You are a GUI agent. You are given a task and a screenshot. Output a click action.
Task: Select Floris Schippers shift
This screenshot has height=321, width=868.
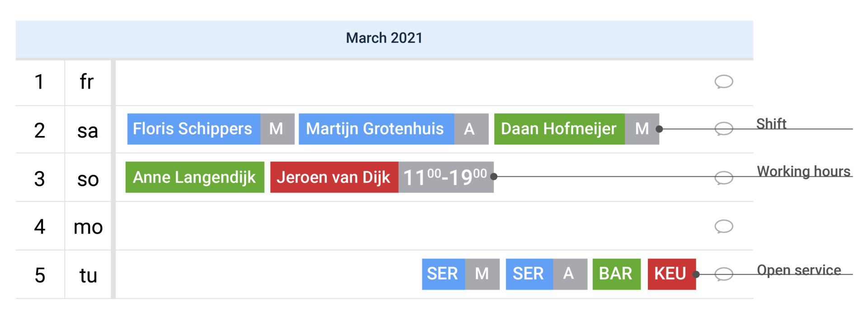tap(193, 129)
